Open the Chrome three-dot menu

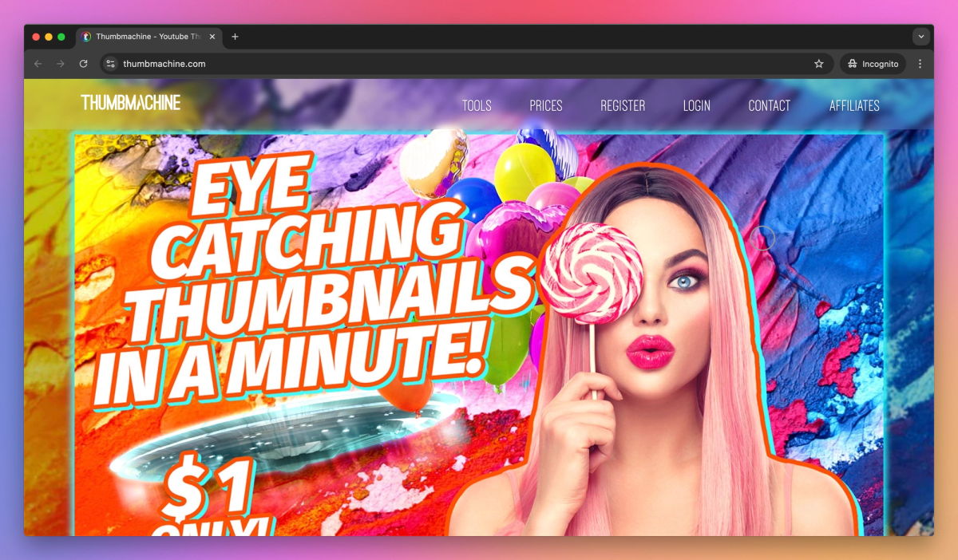pos(920,64)
